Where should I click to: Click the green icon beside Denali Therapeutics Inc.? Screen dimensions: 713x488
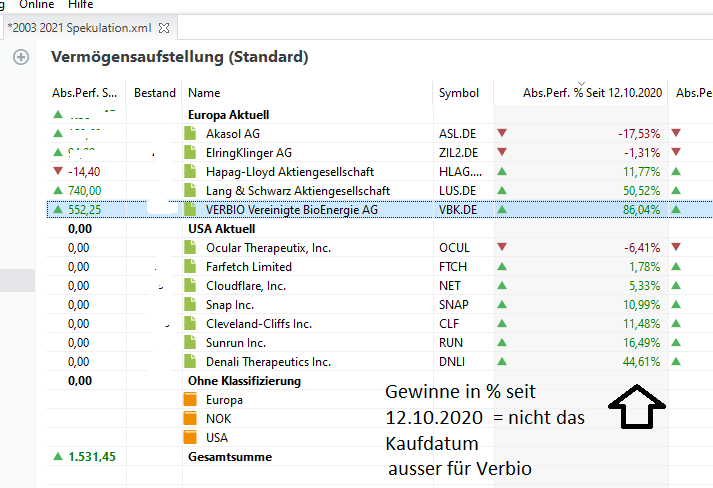(192, 362)
